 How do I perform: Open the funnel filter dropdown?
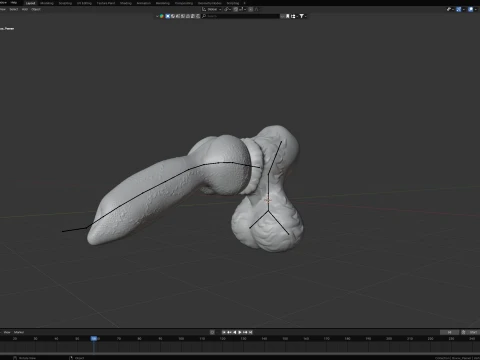pos(303,16)
